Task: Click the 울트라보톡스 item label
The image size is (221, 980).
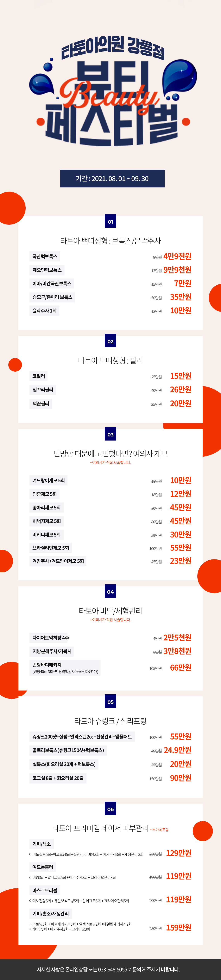Action: [68, 750]
